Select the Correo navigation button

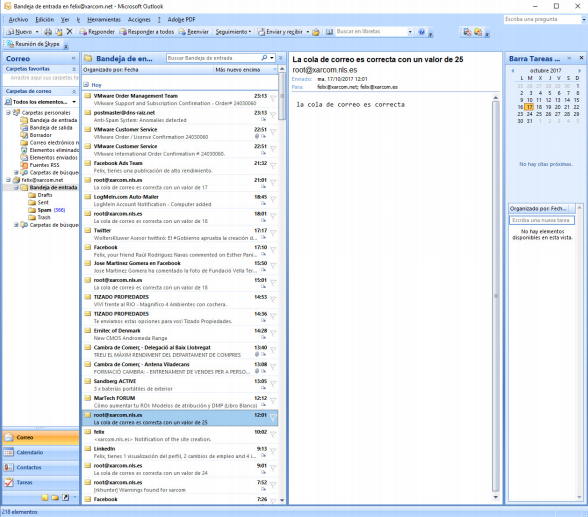point(40,438)
